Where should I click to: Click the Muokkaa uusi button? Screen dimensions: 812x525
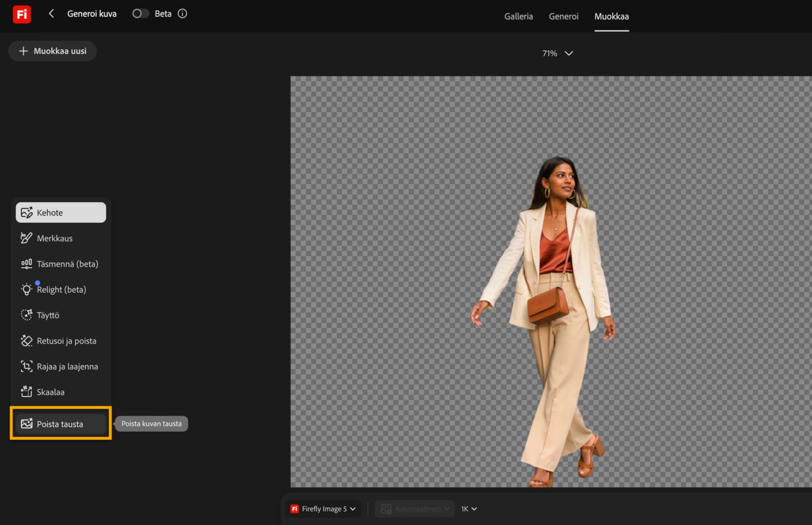(x=52, y=51)
